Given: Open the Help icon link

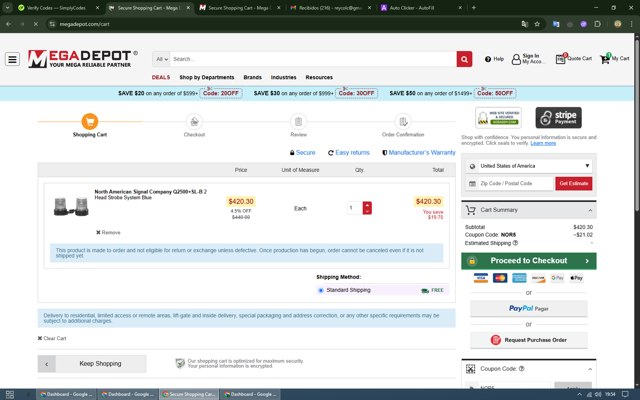Looking at the screenshot, I should [494, 59].
